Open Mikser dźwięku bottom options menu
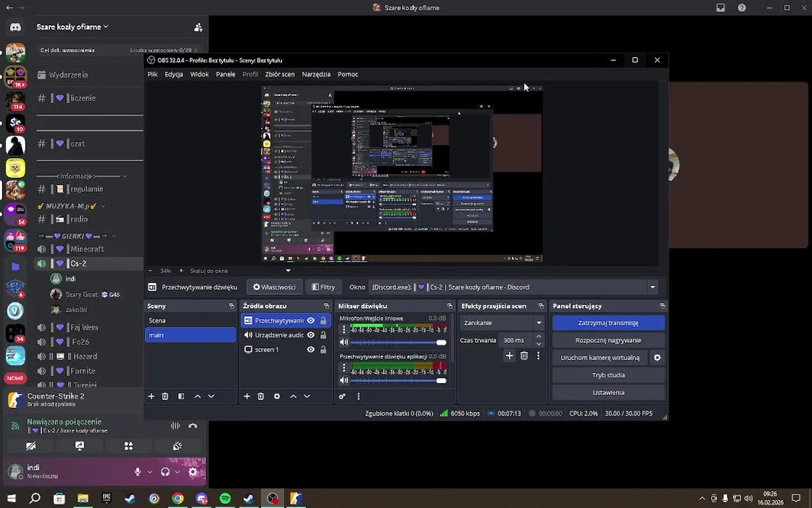 358,396
